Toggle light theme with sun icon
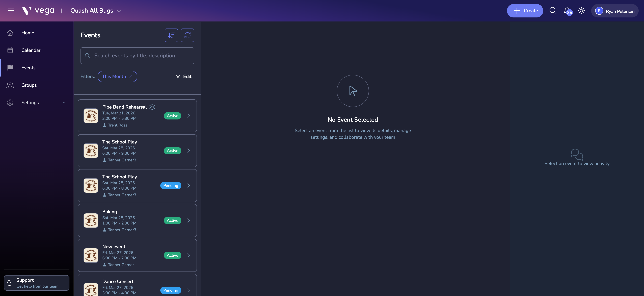 point(581,11)
